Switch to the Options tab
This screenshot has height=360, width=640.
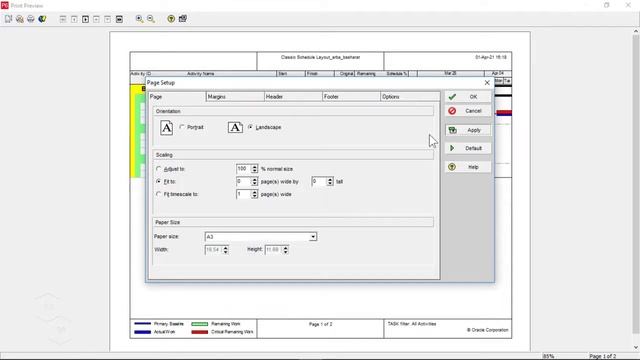(410, 97)
